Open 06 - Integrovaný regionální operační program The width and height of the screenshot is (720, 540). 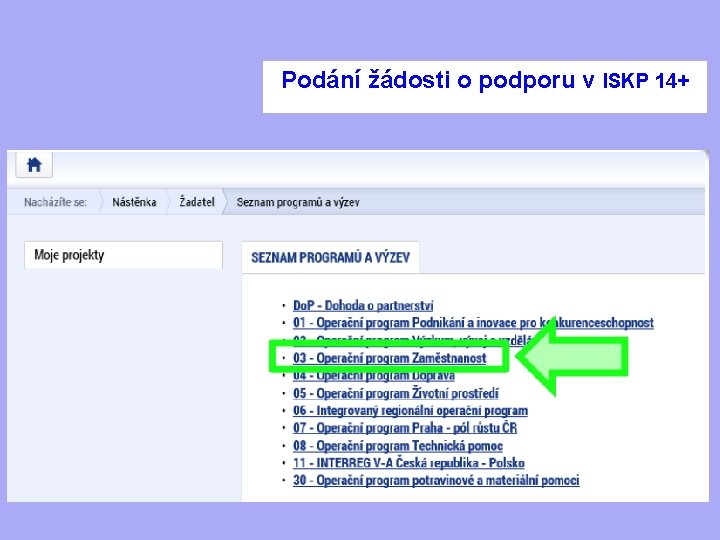[411, 411]
